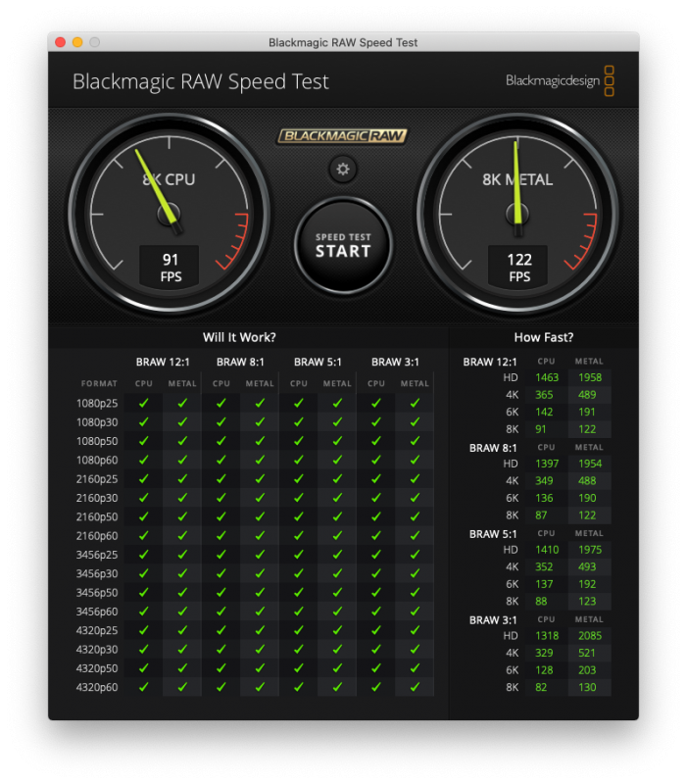Click the 4320p60 format row label
Viewport: 687px width, 784px height.
(x=97, y=688)
